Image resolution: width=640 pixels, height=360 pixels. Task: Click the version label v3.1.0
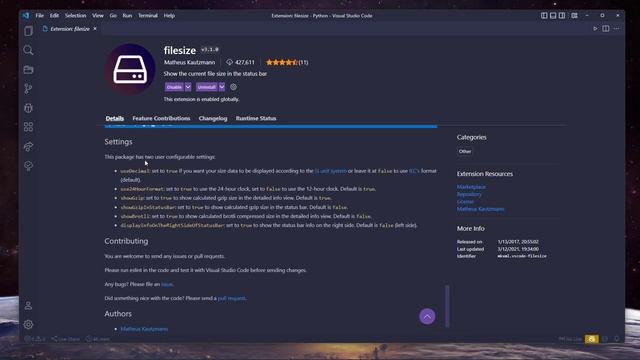click(210, 49)
